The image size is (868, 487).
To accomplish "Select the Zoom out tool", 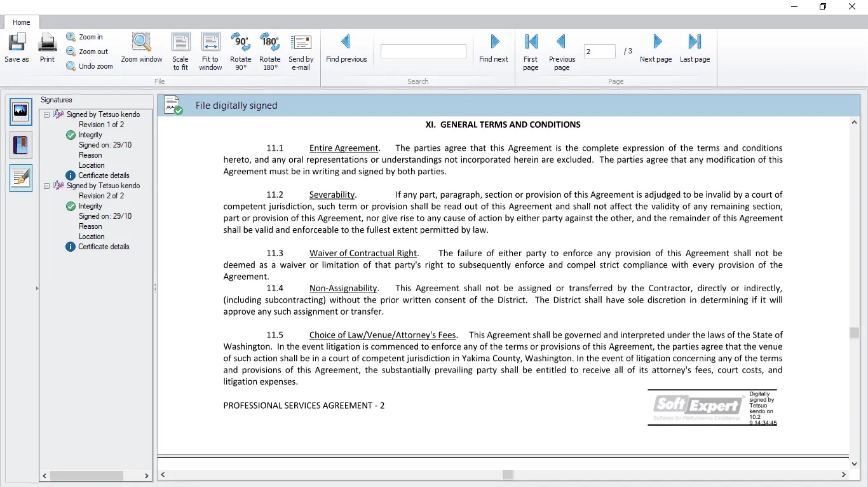I will (87, 51).
